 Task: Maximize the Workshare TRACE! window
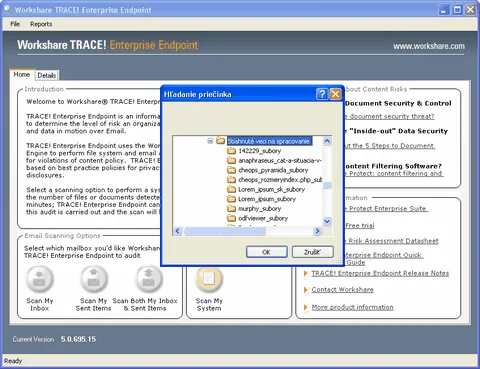pos(457,10)
